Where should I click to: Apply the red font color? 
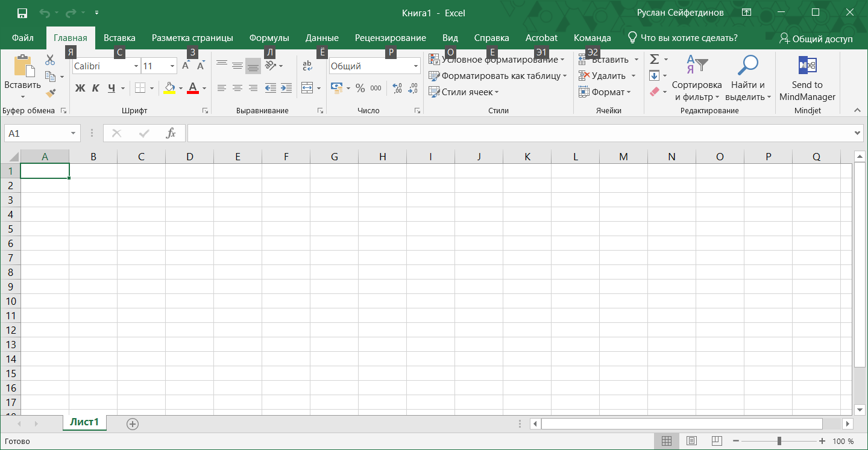pos(193,88)
